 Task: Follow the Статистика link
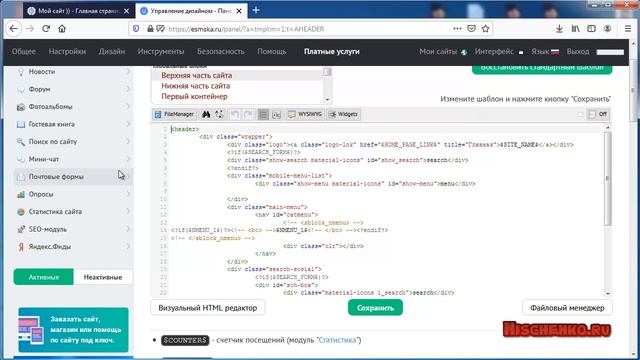click(337, 340)
